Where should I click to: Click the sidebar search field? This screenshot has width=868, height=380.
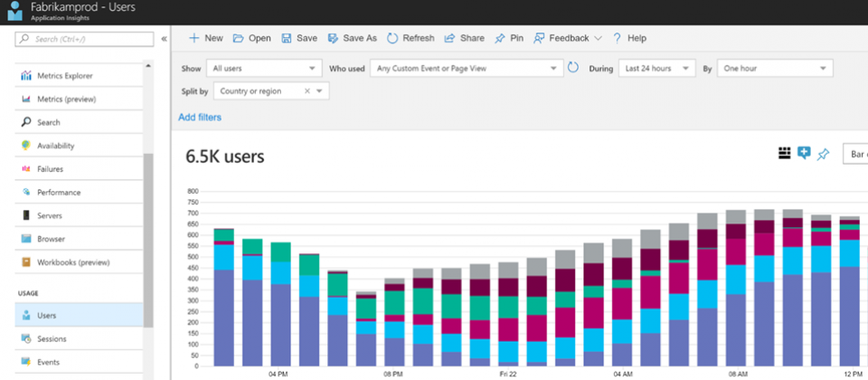point(84,39)
